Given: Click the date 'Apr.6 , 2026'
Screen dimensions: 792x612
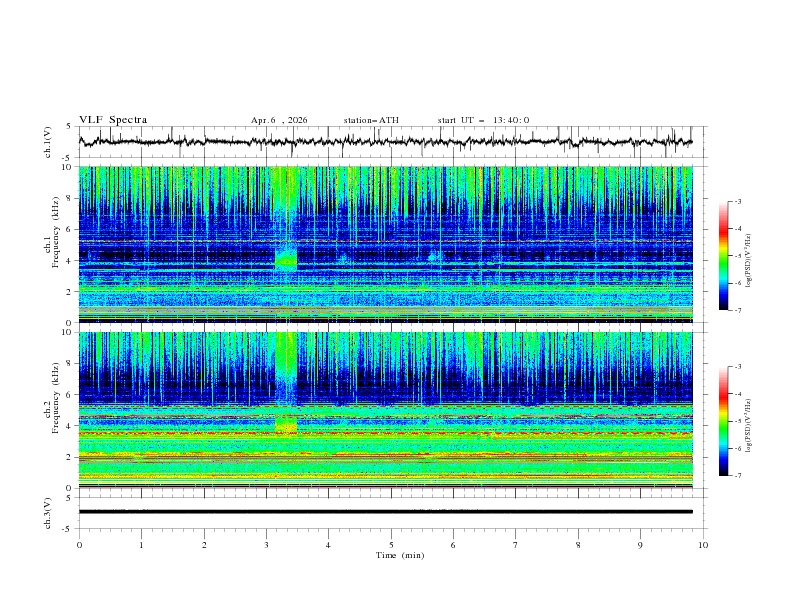Looking at the screenshot, I should 279,120.
